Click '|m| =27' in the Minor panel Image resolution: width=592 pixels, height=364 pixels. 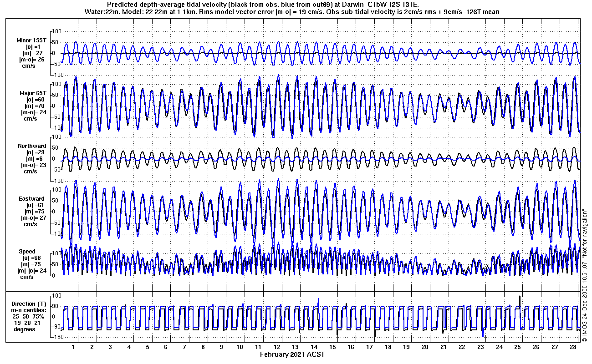(x=34, y=53)
